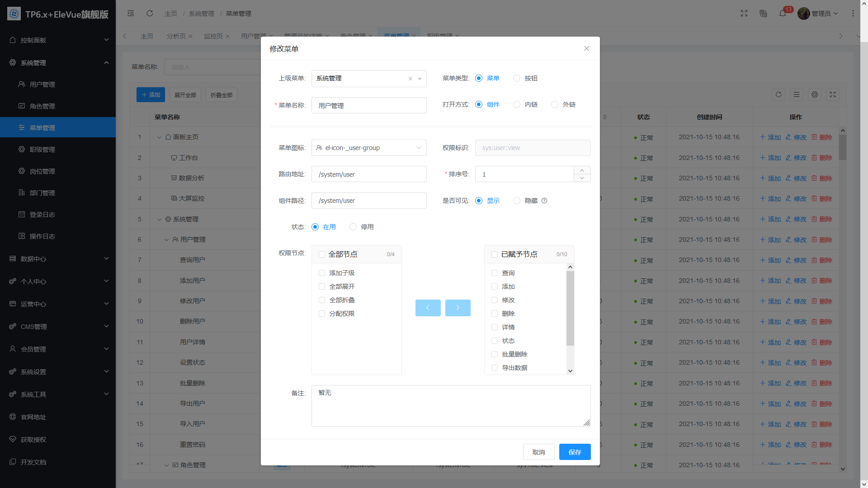Screen dimensions: 868x488
Task: Switch to the 监控页 tab
Action: click(213, 36)
